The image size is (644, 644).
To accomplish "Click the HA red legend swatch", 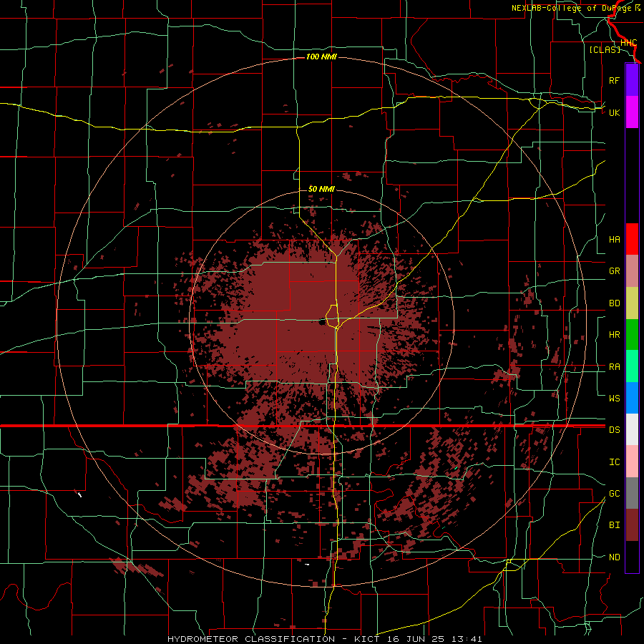I will pyautogui.click(x=632, y=239).
